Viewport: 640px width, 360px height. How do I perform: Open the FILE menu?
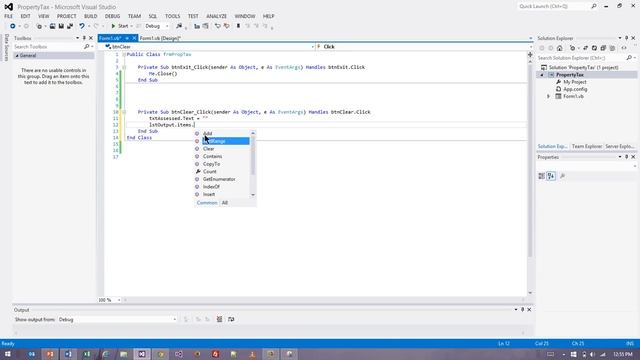click(x=9, y=16)
